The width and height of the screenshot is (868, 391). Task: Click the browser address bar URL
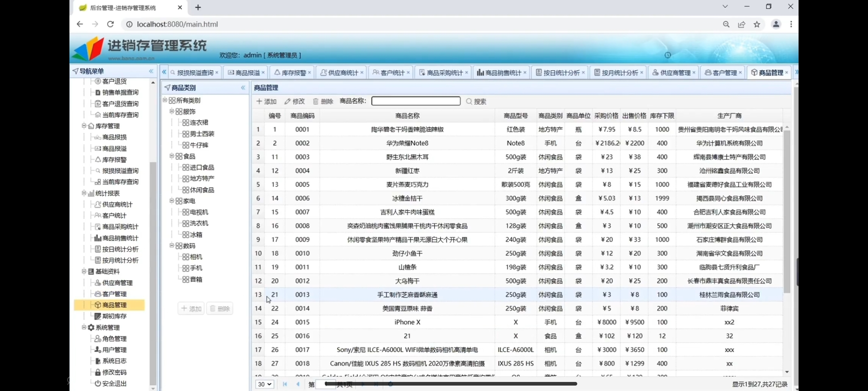177,24
